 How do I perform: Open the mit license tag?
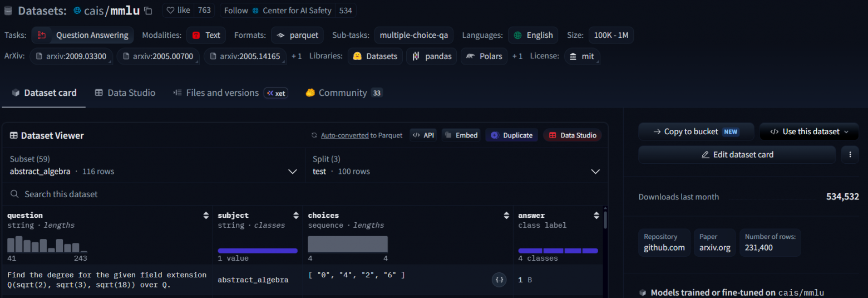(582, 56)
